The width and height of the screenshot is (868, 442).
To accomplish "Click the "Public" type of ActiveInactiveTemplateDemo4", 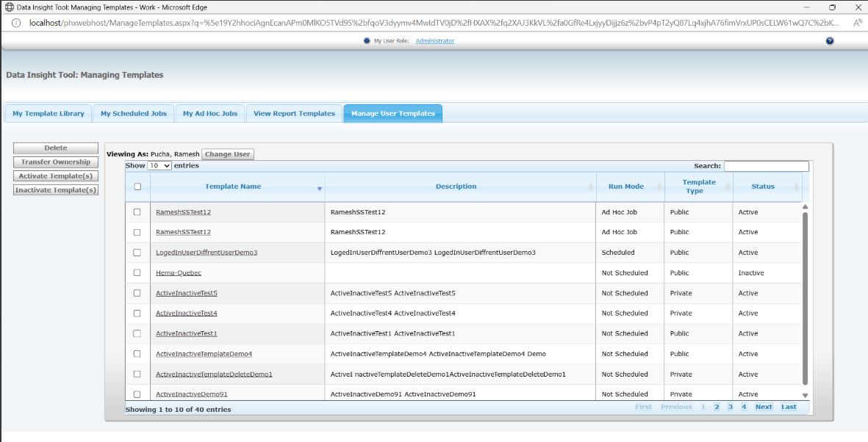I will click(x=680, y=354).
